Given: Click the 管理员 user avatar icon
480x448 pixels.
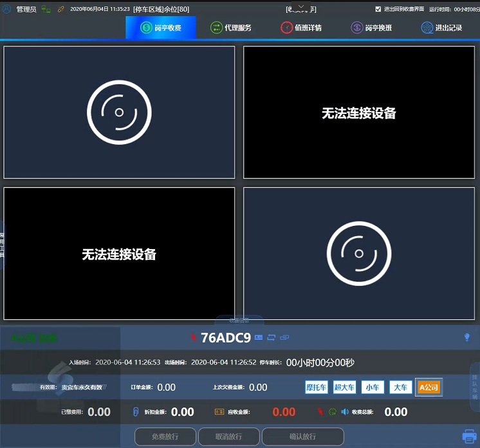Looking at the screenshot, I should coord(6,9).
